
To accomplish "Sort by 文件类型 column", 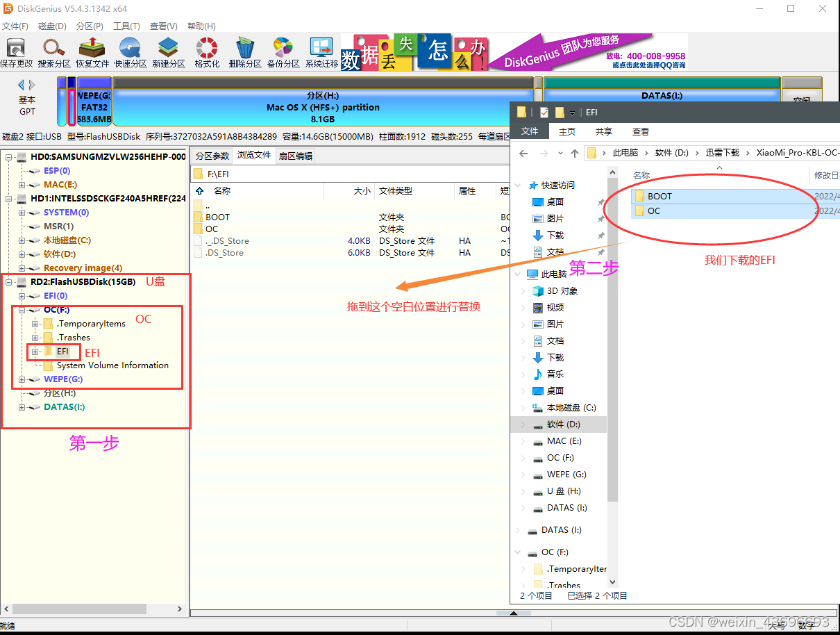I will (x=396, y=190).
